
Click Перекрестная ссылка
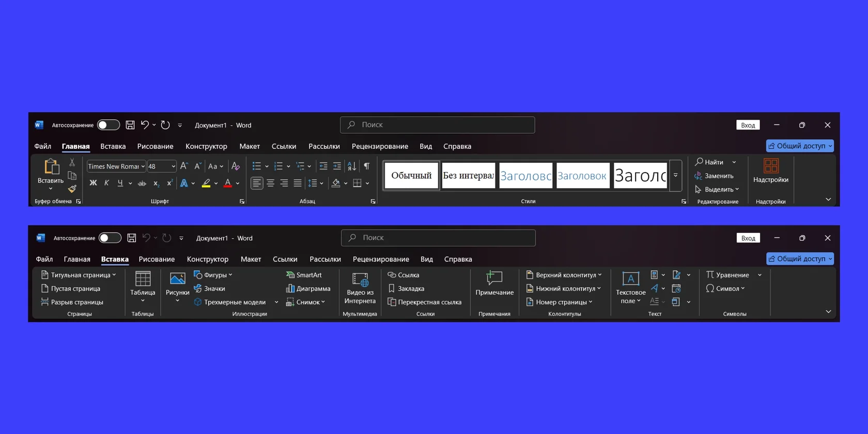(425, 302)
